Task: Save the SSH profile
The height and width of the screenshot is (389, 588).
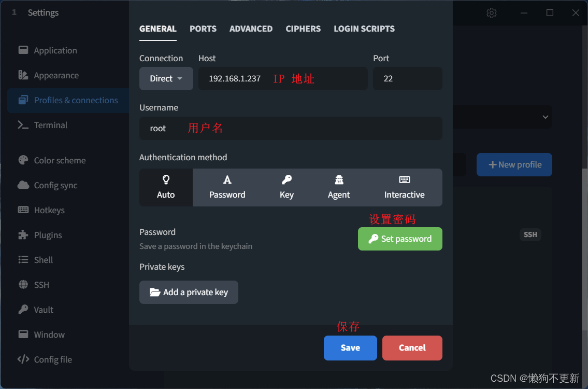Action: [350, 348]
